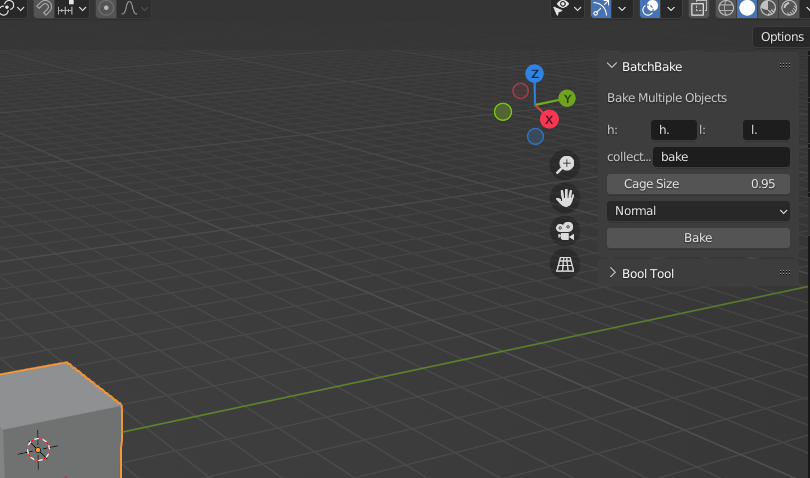Click the Z axis on navigation gizmo

click(535, 73)
